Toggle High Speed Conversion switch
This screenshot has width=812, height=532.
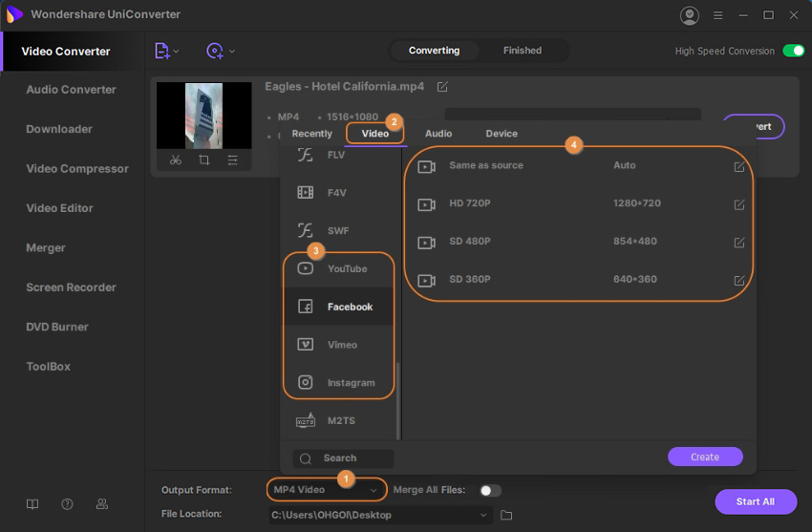793,51
